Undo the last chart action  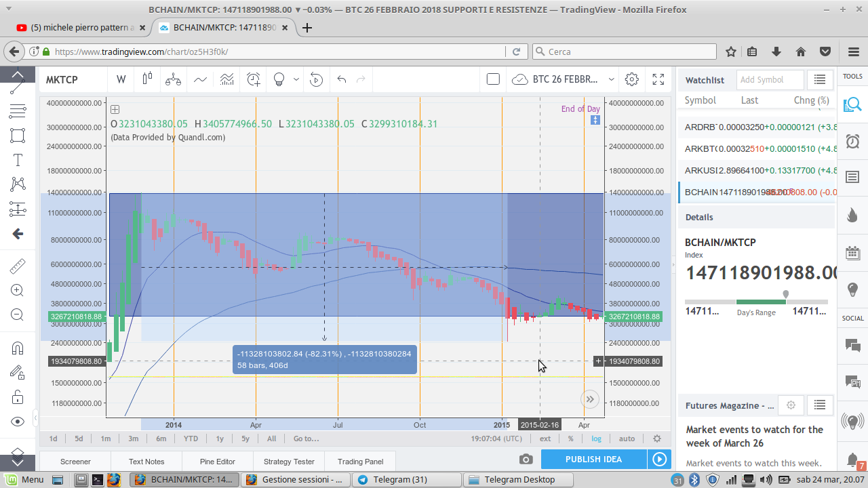(342, 79)
